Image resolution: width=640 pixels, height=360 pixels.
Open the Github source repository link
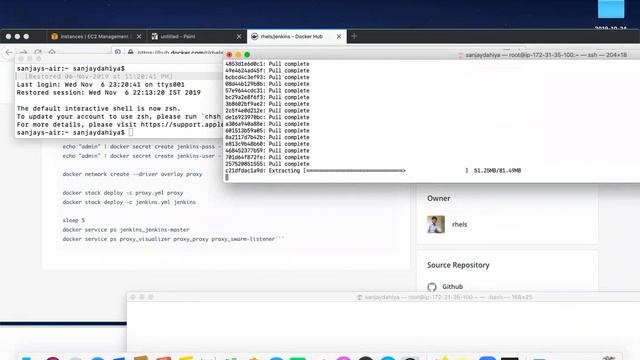(452, 287)
